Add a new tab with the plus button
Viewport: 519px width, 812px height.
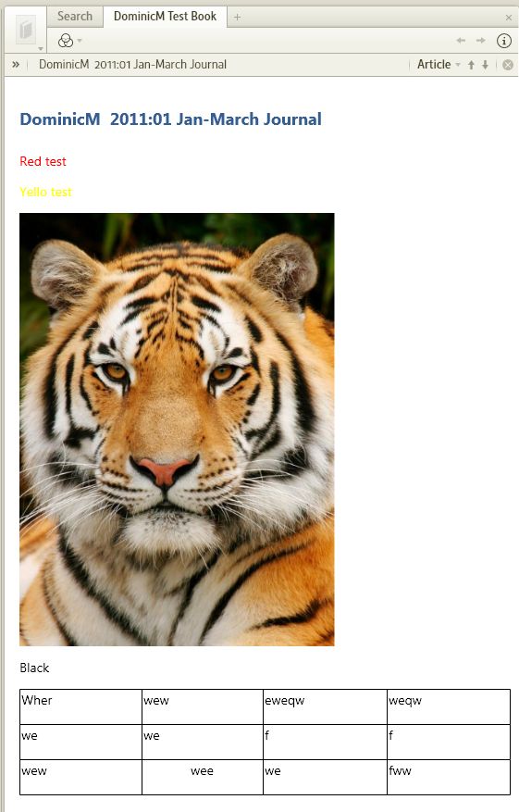tap(237, 17)
